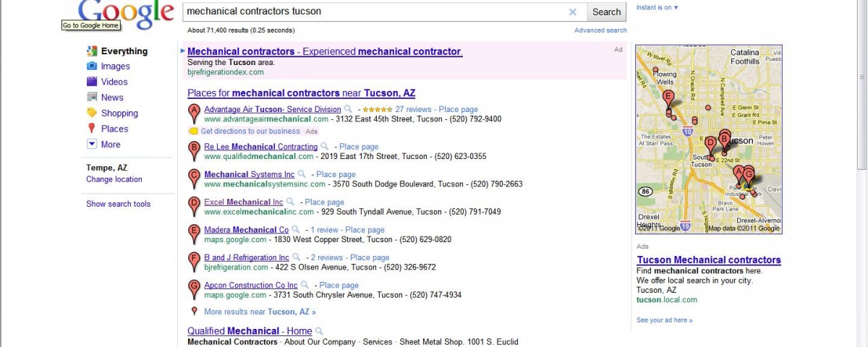Open the Videos film icon

tap(92, 82)
